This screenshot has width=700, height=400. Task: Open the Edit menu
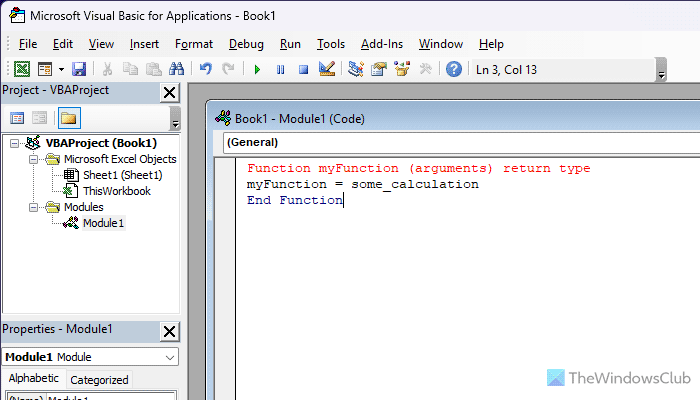click(x=62, y=44)
